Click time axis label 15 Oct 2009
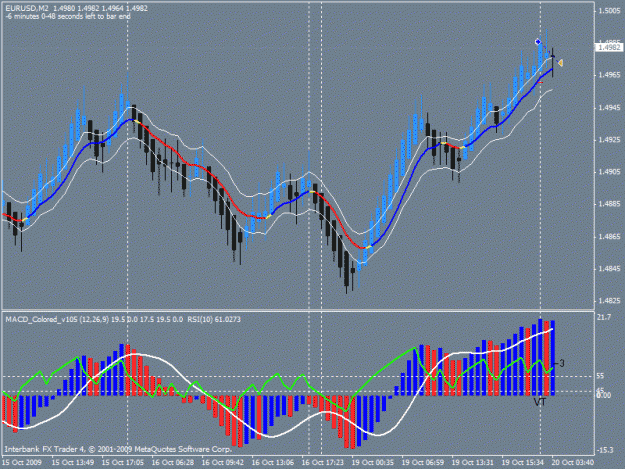Screen dimensions: 625x469 pos(22,463)
